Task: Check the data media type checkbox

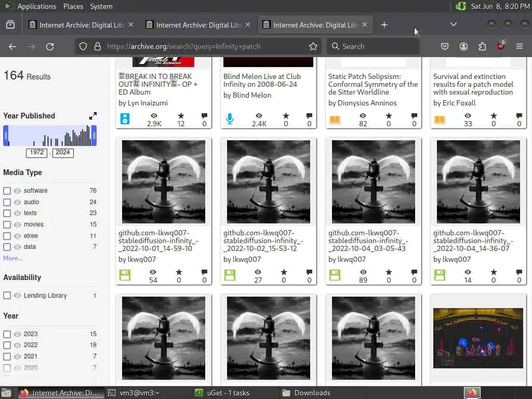Action: tap(7, 247)
